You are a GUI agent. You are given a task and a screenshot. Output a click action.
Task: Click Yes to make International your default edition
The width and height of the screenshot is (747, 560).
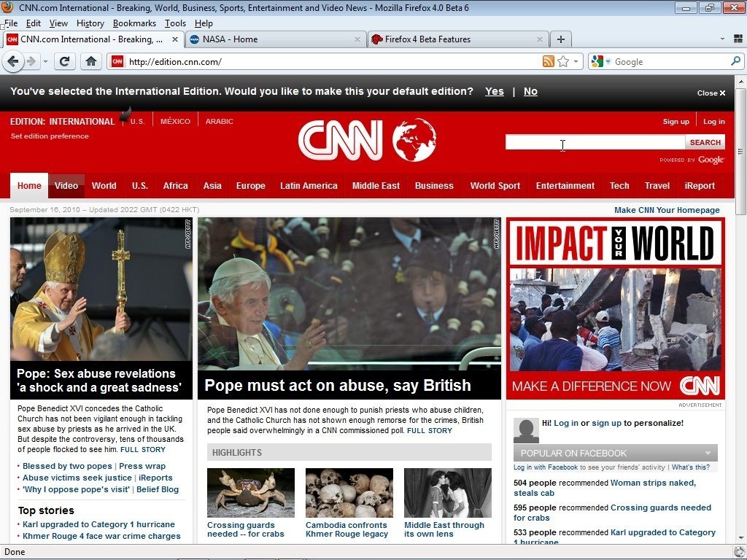point(494,91)
